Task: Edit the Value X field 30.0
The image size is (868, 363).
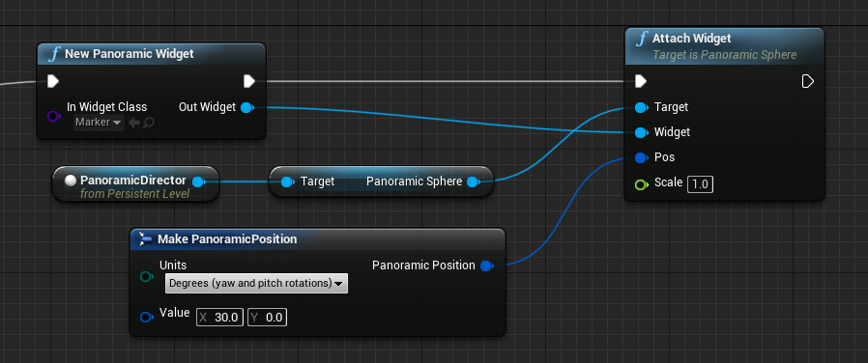Action: click(x=219, y=318)
